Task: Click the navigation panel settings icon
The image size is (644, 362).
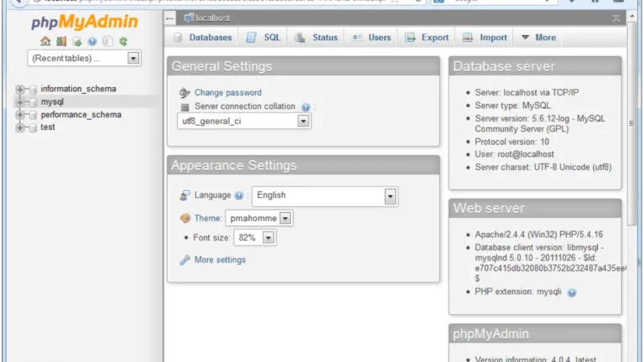Action: pos(107,41)
